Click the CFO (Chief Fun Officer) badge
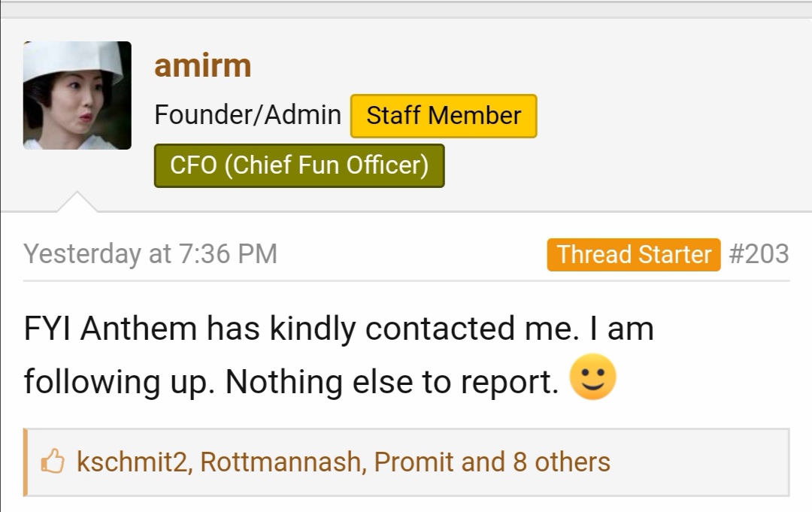Screen dimensions: 812x512 tap(299, 165)
